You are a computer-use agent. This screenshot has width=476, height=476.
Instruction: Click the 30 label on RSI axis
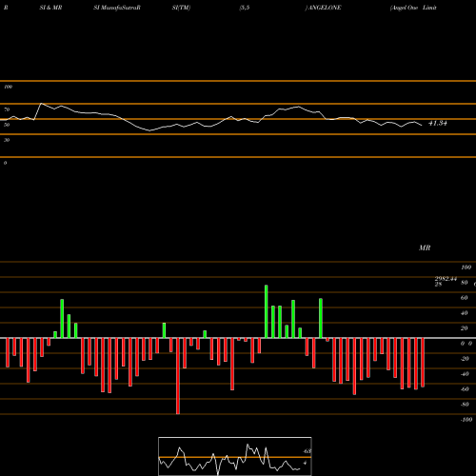pos(7,140)
